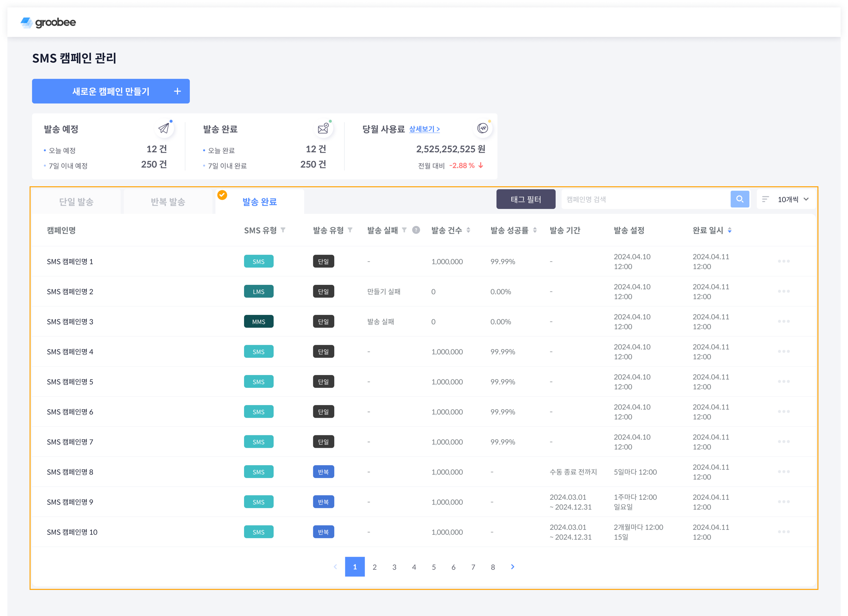Open the SMS 유형 column filter

click(283, 230)
